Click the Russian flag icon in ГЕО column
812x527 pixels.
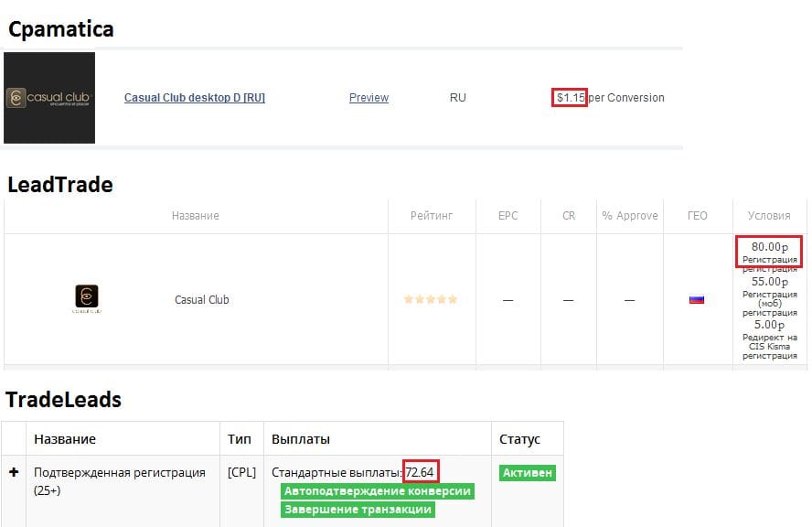[697, 299]
